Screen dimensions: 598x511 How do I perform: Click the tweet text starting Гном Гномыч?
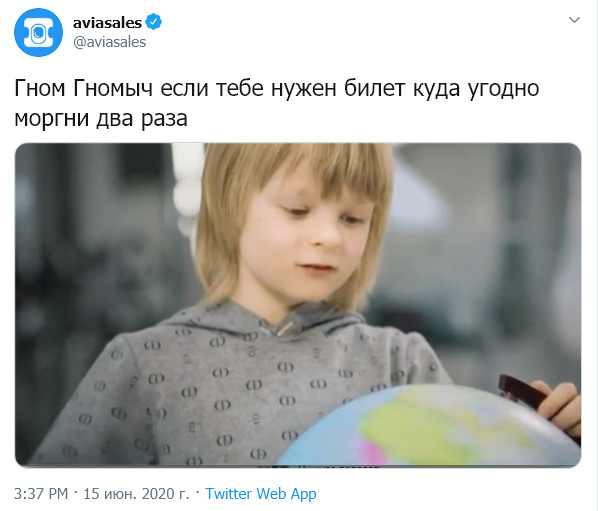pos(276,103)
